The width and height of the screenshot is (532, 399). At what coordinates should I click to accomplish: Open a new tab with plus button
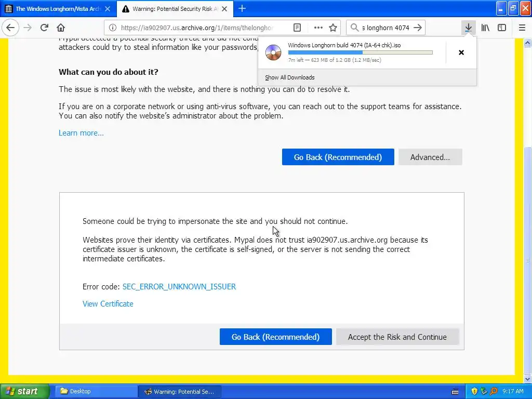tap(242, 8)
